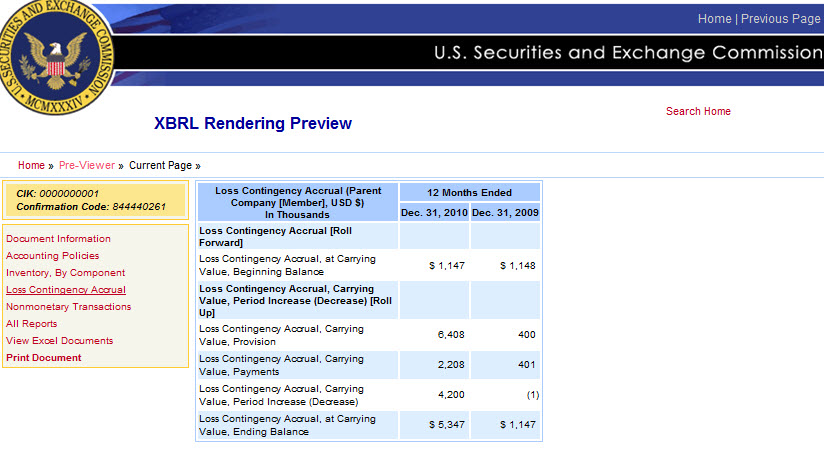Open Document Information report
824x463 pixels.
pyautogui.click(x=58, y=239)
